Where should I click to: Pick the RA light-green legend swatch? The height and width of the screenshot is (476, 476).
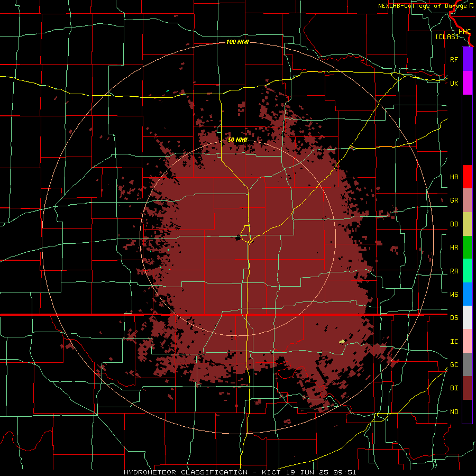[467, 271]
